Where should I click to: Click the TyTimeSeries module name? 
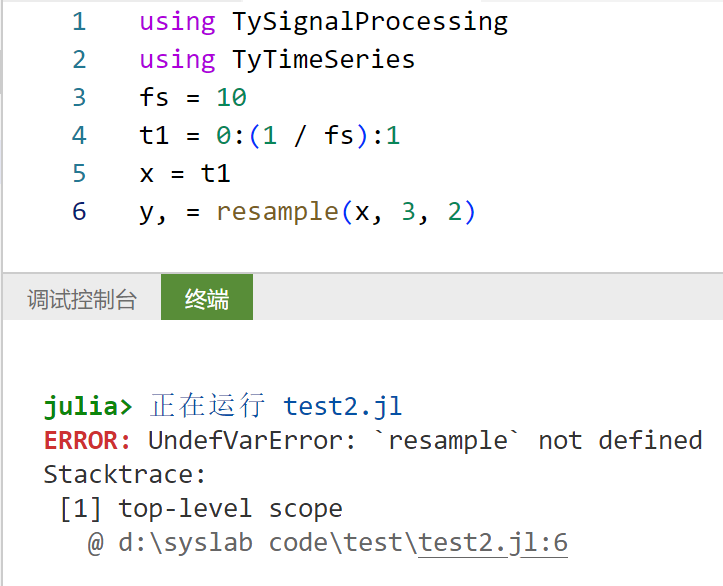coord(323,59)
